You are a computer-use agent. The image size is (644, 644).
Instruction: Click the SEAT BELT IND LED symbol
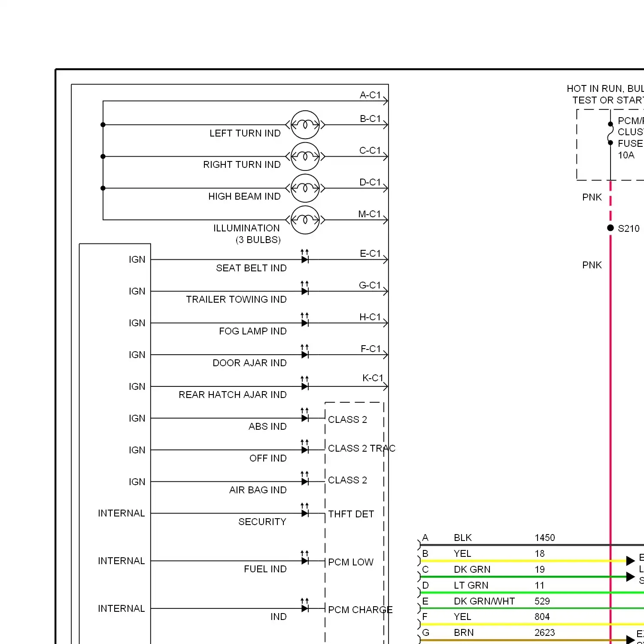[x=305, y=257]
